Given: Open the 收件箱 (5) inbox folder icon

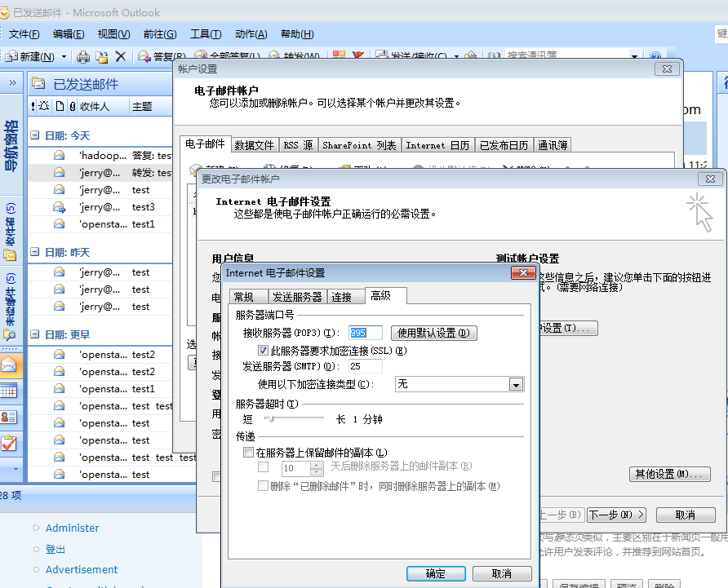Looking at the screenshot, I should [x=11, y=254].
